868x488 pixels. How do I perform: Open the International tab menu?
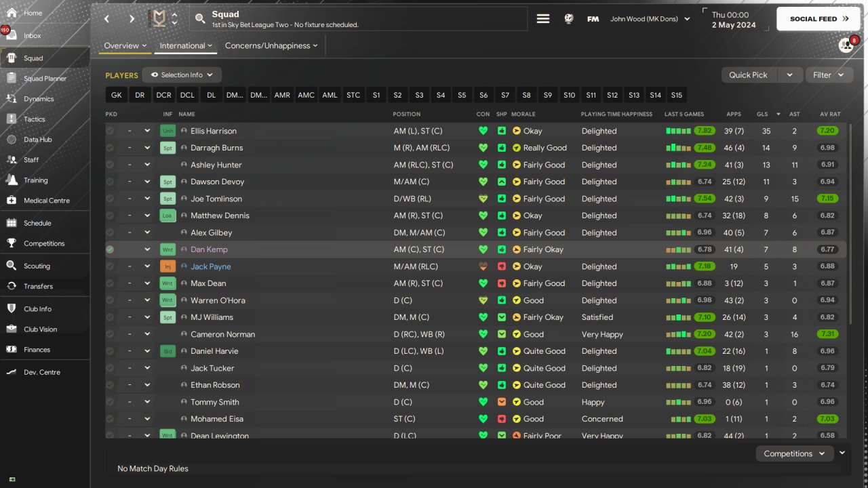[x=185, y=46]
